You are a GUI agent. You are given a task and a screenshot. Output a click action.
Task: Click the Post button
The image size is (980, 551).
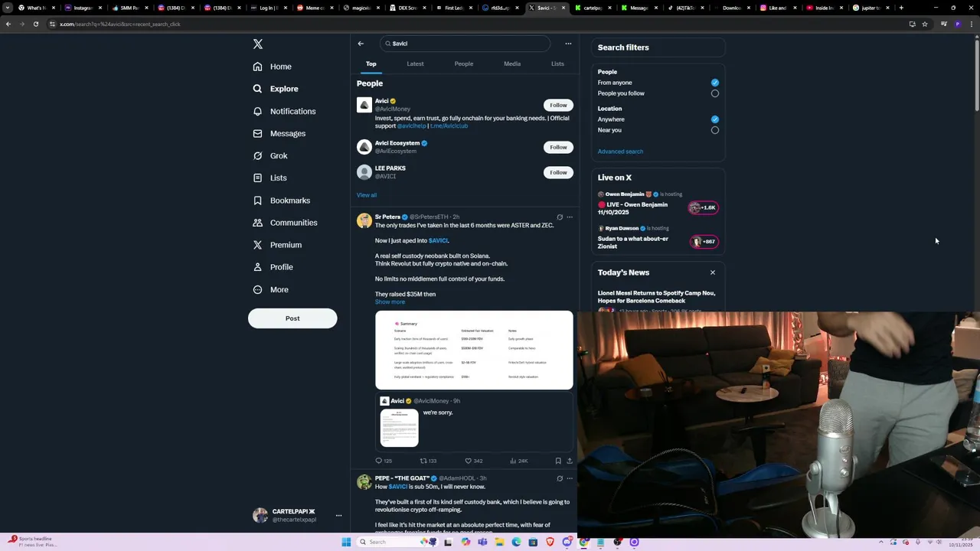point(292,318)
